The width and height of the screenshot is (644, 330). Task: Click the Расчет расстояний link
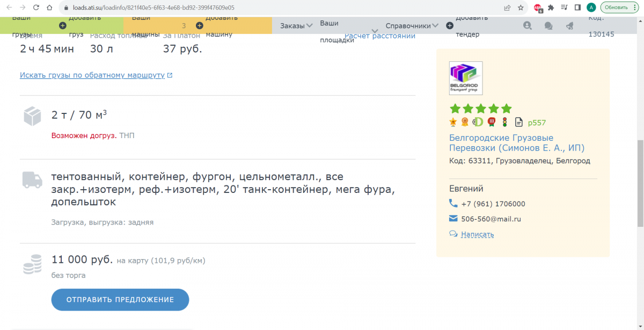pyautogui.click(x=380, y=36)
